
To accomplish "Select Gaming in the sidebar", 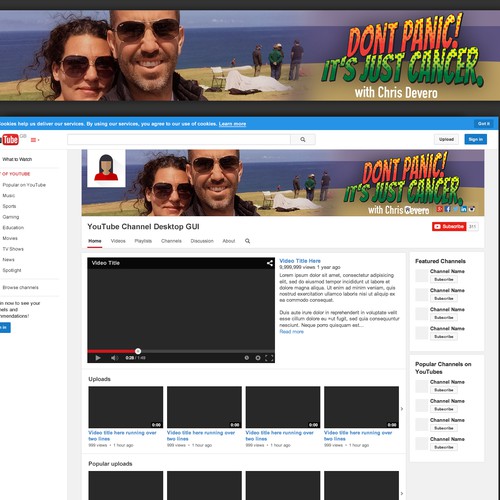I will click(11, 217).
